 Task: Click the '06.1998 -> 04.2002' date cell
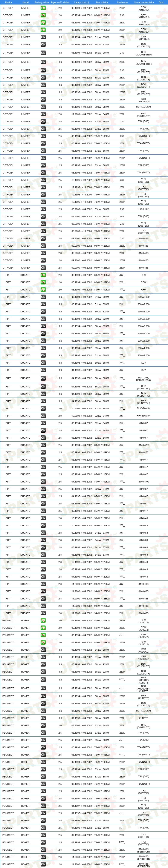[81, 511]
